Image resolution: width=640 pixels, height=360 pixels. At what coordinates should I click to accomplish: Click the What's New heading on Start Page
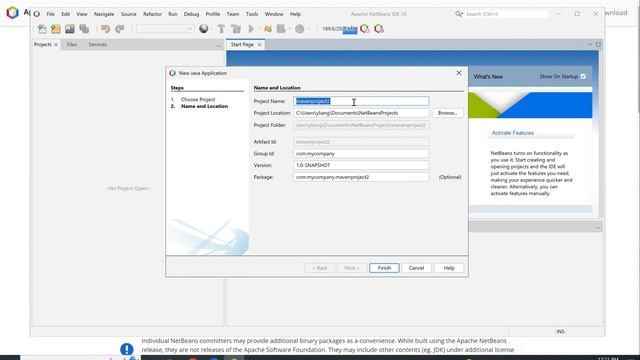488,77
